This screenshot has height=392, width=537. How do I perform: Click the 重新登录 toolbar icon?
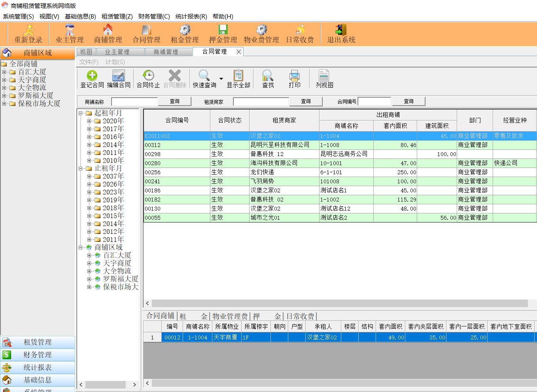coord(28,34)
